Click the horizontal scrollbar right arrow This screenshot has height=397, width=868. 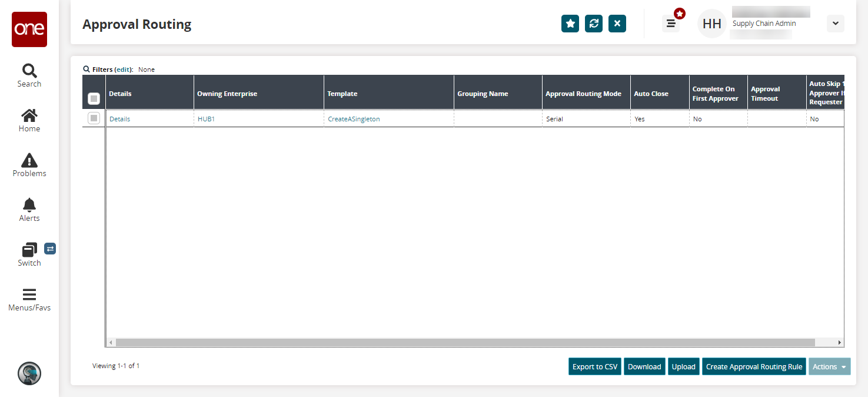[x=839, y=342]
